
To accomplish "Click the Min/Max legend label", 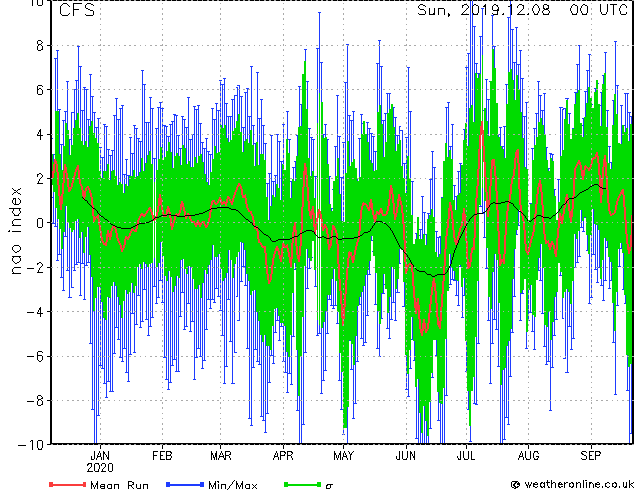I will tap(232, 485).
